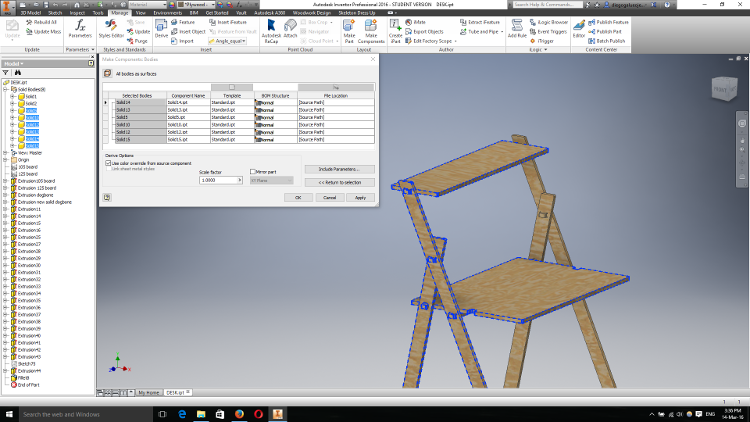
Task: Click Extract iFeature
Action: [x=480, y=22]
